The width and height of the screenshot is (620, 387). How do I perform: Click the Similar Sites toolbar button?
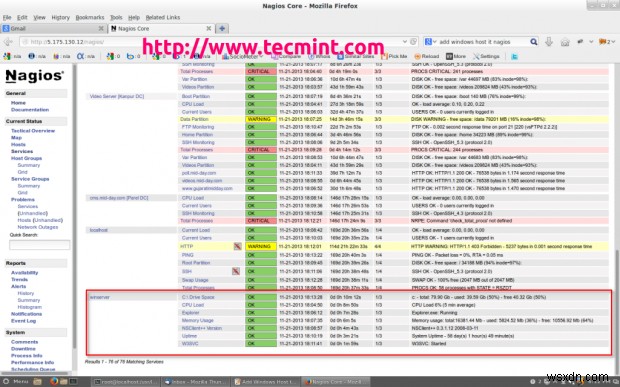click(355, 57)
